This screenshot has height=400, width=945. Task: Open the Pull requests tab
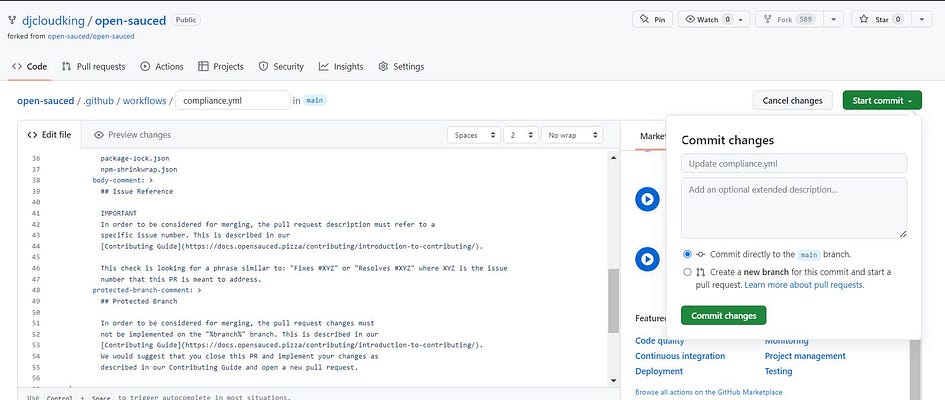[93, 67]
